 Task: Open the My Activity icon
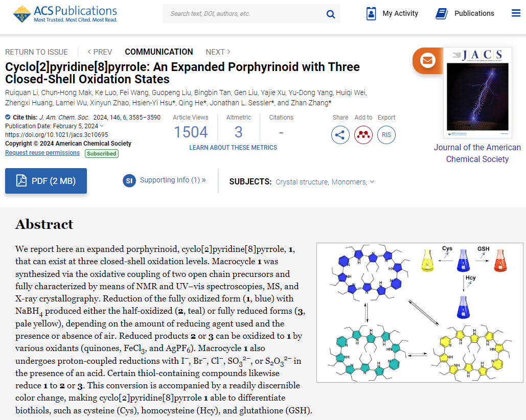[371, 14]
